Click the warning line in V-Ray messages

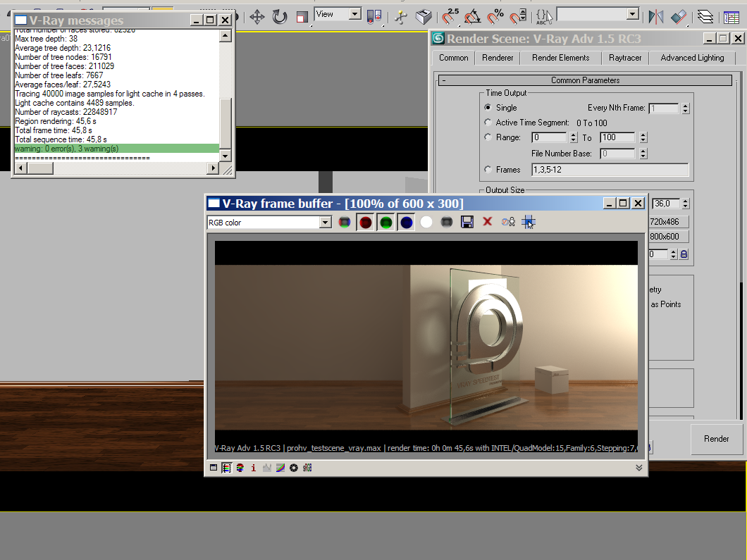[117, 149]
